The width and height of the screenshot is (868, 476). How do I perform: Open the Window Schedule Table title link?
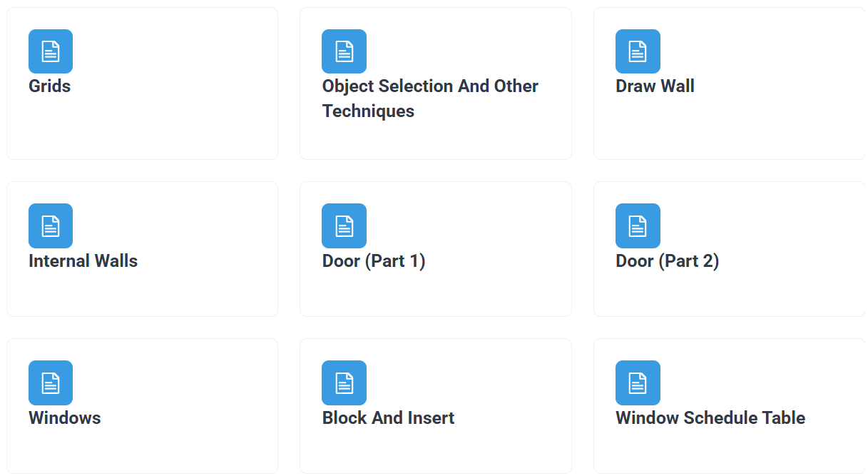[x=710, y=418]
